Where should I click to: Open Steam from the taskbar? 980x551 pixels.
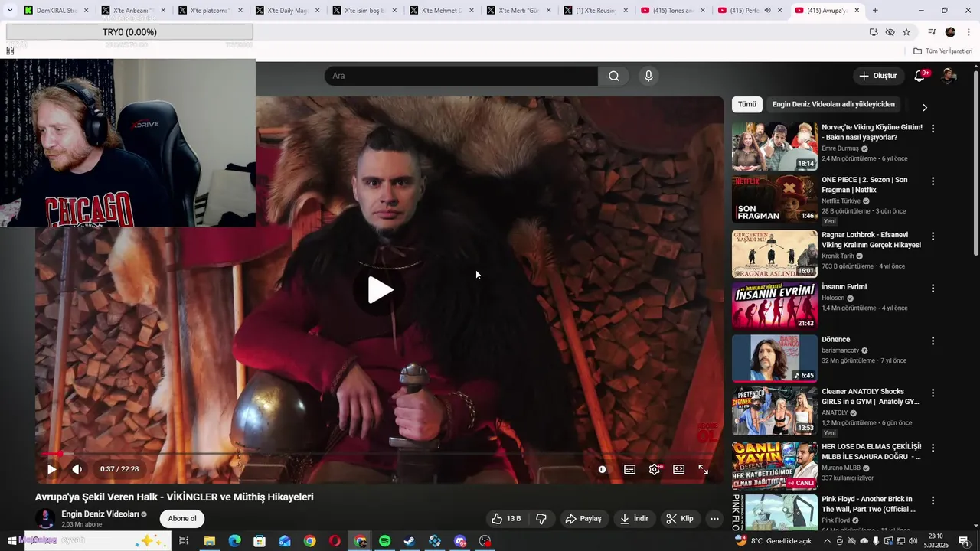(410, 541)
